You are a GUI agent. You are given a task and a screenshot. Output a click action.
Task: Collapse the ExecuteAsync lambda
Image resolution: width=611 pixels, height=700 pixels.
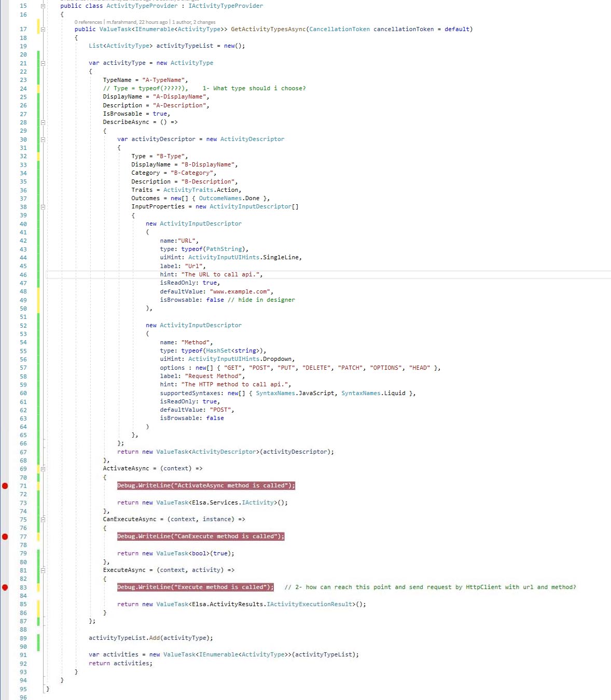tap(44, 570)
